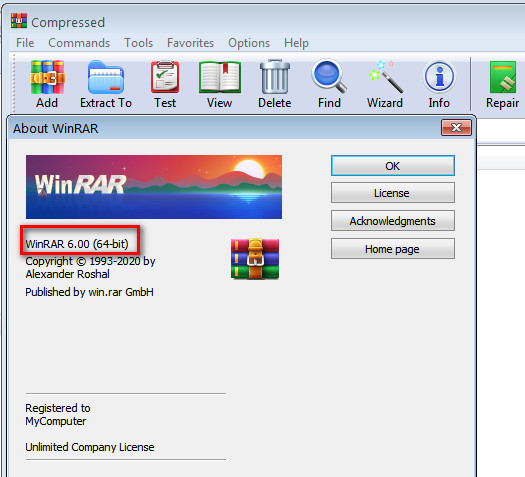Open the Help menu
This screenshot has height=477, width=525.
[x=296, y=43]
